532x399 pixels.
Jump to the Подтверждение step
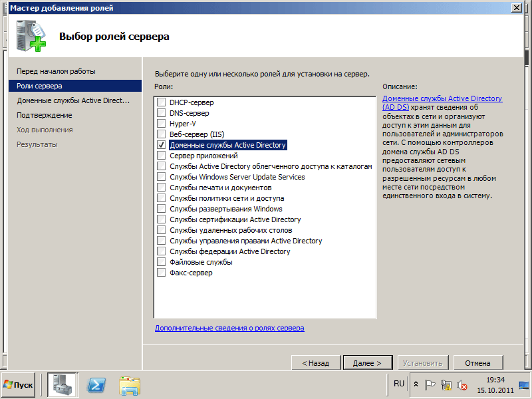(x=45, y=115)
